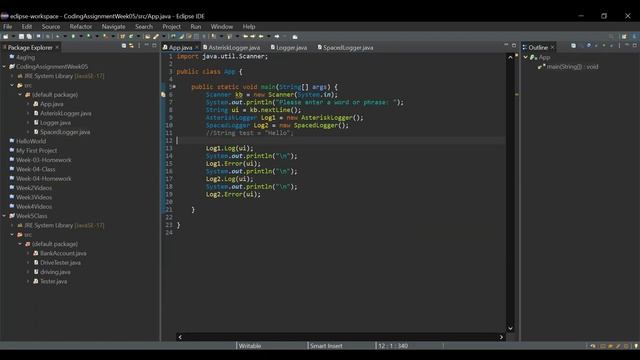Open the Refactor menu
This screenshot has height=360, width=640.
(81, 27)
